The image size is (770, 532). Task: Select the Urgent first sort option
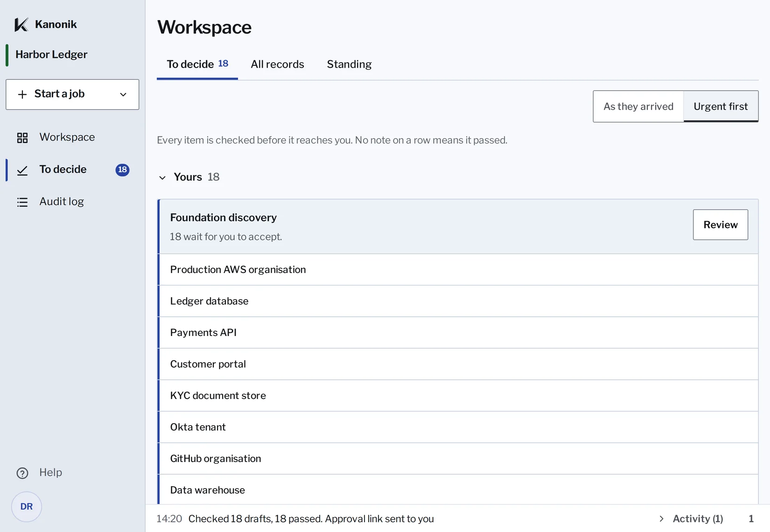[721, 106]
